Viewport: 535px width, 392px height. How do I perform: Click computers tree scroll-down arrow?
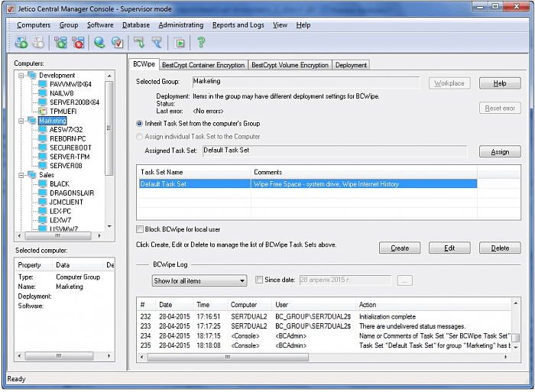coord(109,226)
